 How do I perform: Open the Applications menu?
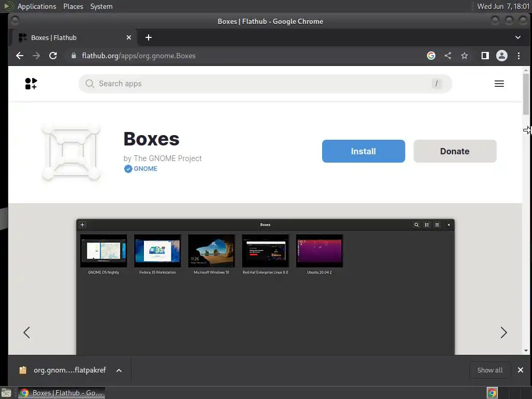(x=37, y=6)
